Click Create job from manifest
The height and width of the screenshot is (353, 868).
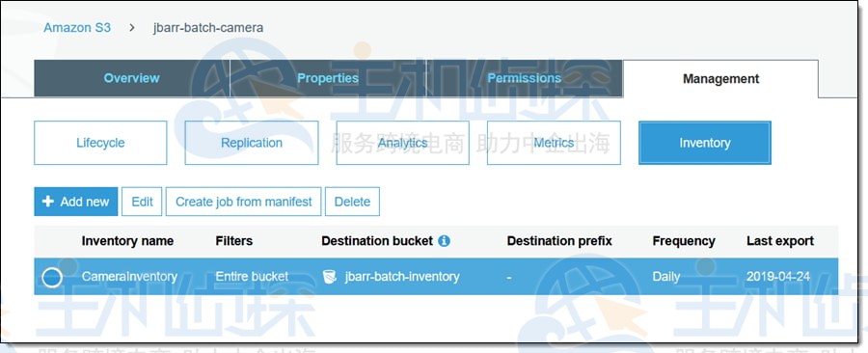[x=244, y=202]
